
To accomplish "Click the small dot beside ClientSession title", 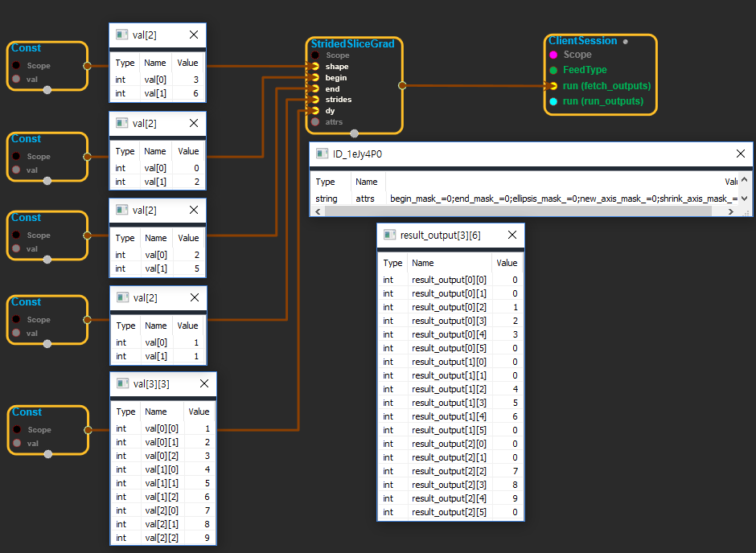I will click(x=625, y=41).
